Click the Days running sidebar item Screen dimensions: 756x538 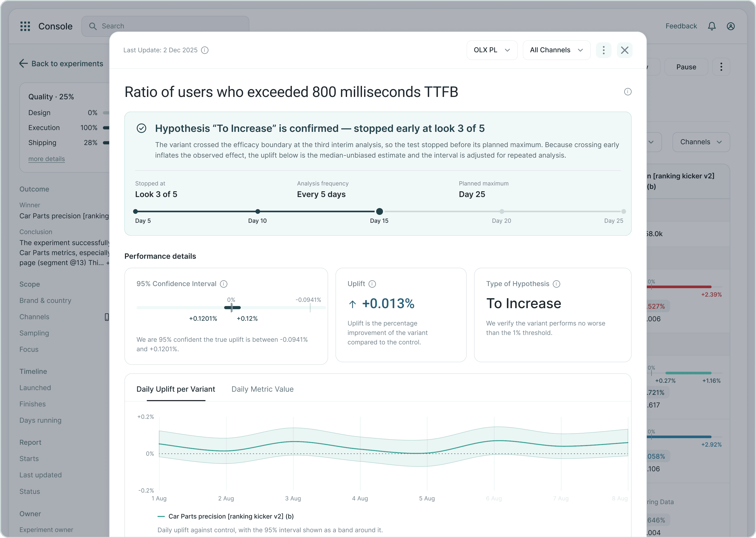[40, 420]
